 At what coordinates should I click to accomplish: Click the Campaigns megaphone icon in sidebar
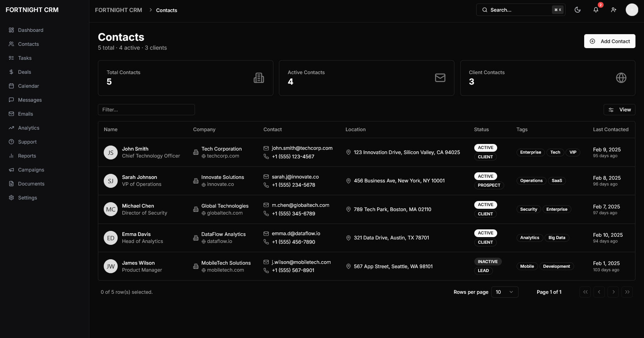pyautogui.click(x=11, y=170)
